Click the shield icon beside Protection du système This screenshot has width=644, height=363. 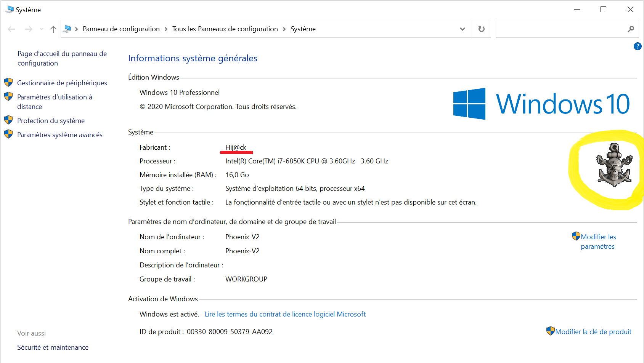(8, 120)
